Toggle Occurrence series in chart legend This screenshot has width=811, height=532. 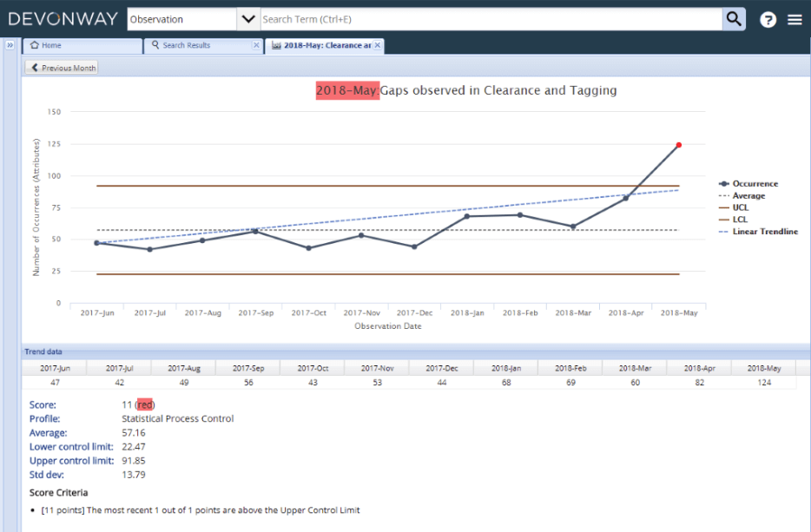[x=748, y=183]
